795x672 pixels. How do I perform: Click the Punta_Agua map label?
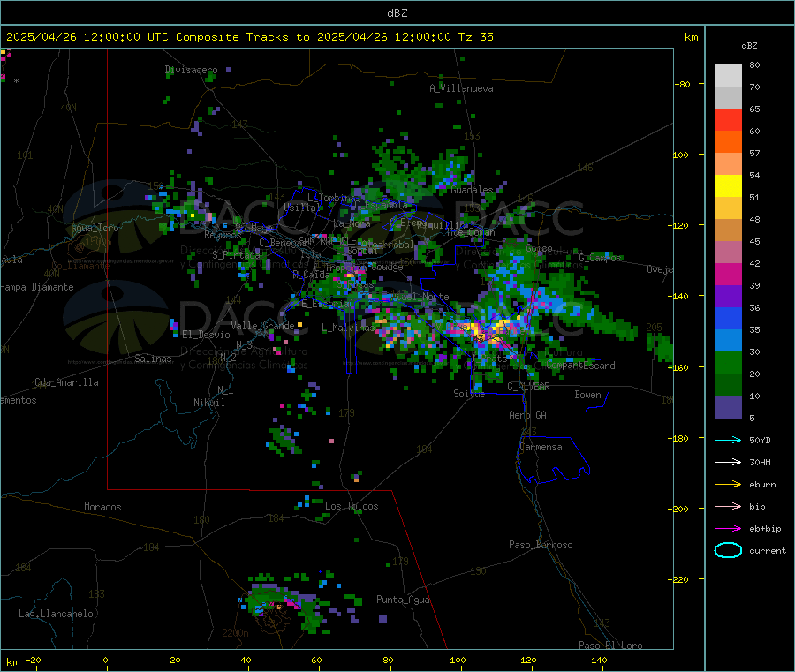(403, 600)
